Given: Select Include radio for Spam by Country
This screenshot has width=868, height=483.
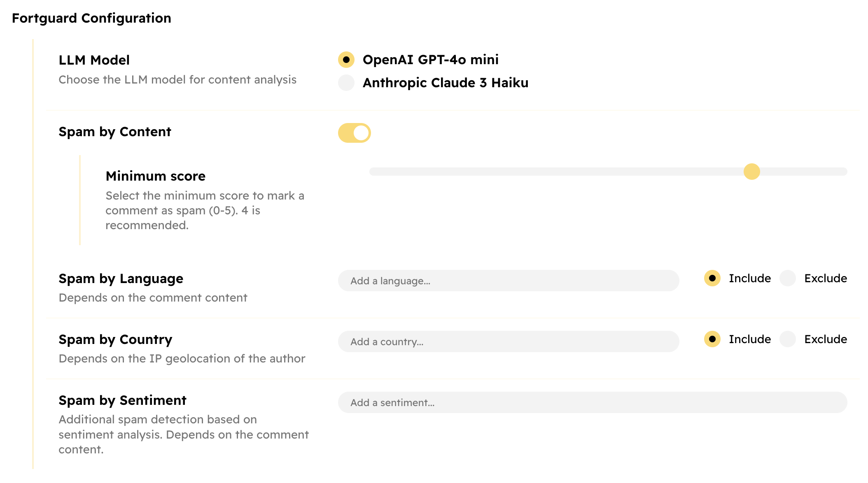Looking at the screenshot, I should 712,339.
